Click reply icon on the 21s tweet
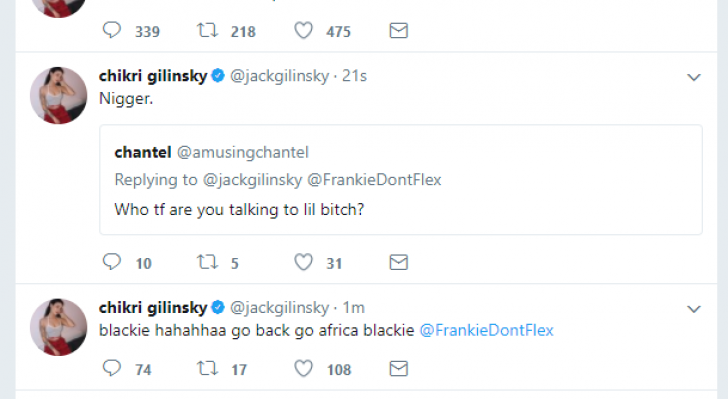The height and width of the screenshot is (399, 728). click(111, 262)
